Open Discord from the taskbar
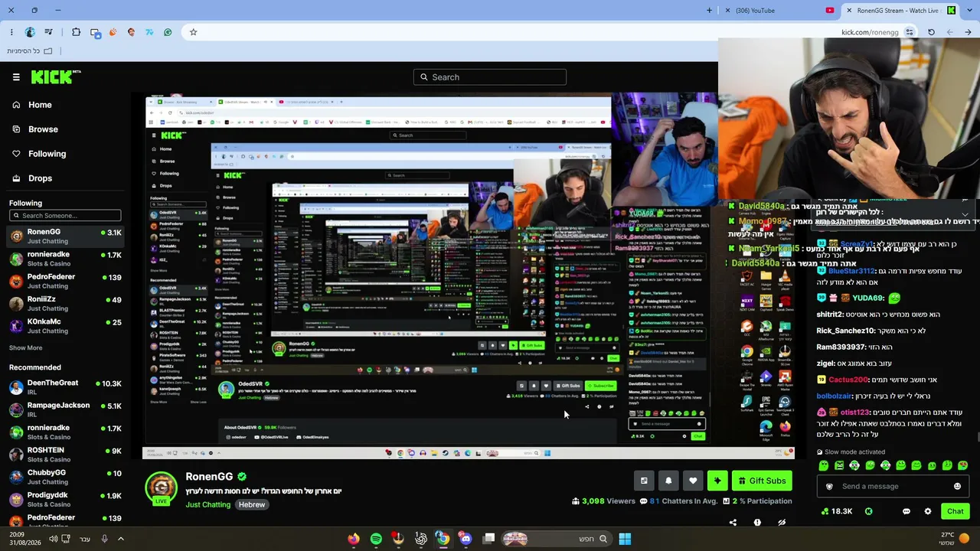This screenshot has width=980, height=551. click(x=465, y=539)
